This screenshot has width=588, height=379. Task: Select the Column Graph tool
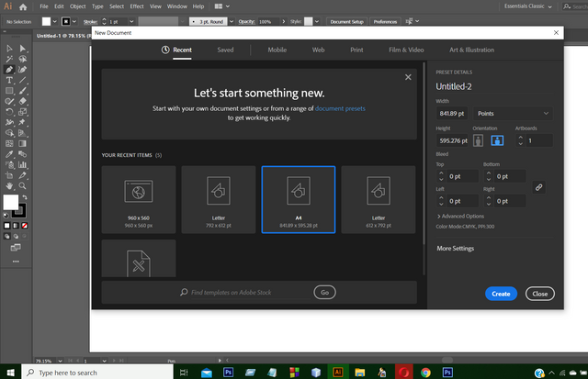pyautogui.click(x=22, y=165)
